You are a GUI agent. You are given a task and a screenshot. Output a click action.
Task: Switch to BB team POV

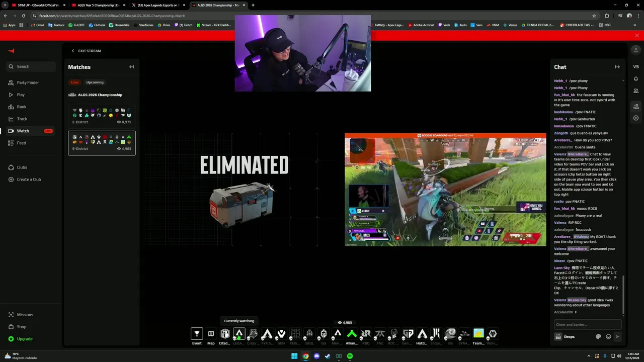(450, 334)
